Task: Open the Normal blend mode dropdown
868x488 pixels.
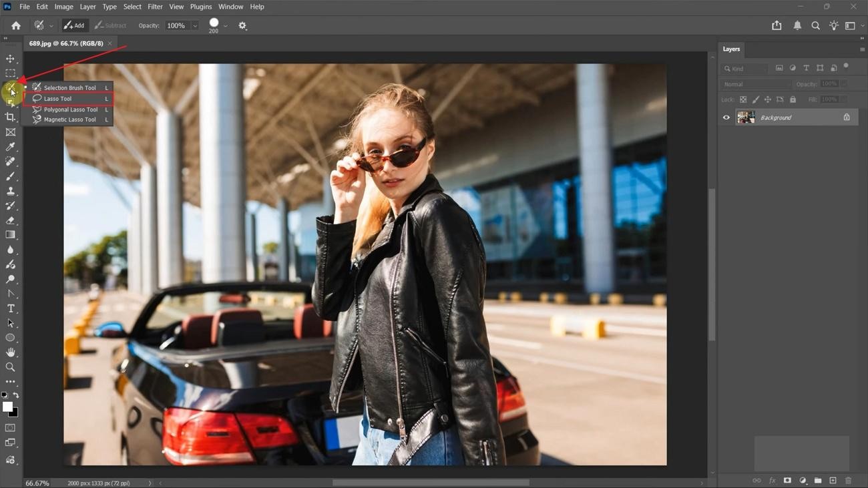Action: pyautogui.click(x=756, y=84)
